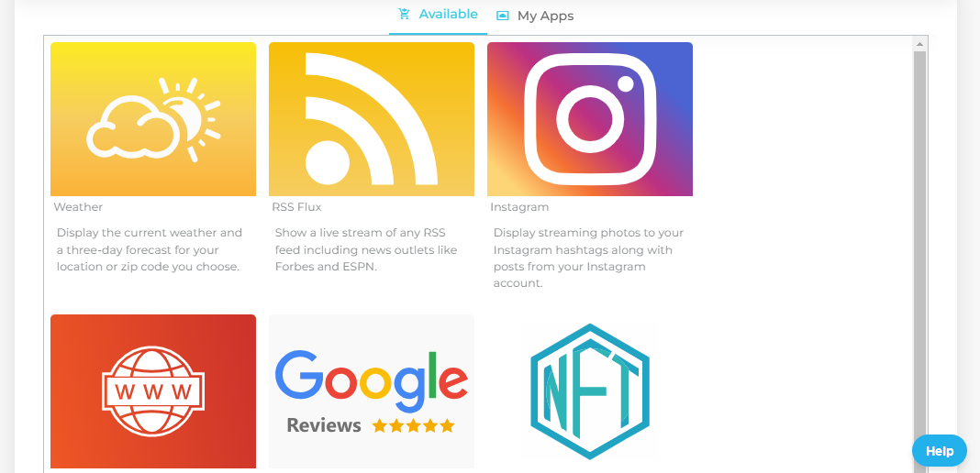Switch to the My Apps tab
Image resolution: width=980 pixels, height=473 pixels.
pos(535,16)
